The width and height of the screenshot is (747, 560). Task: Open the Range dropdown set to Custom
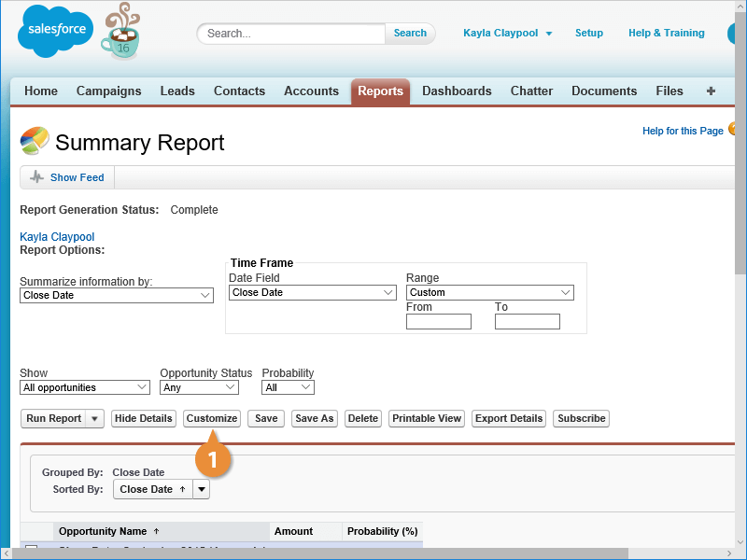[489, 292]
